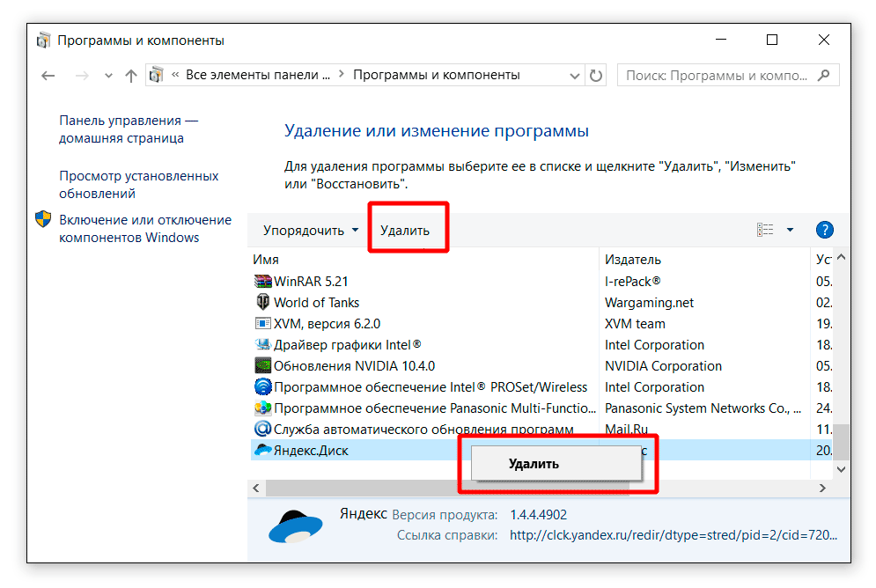Click the Mail.Ru update service icon
876x588 pixels.
[x=262, y=430]
